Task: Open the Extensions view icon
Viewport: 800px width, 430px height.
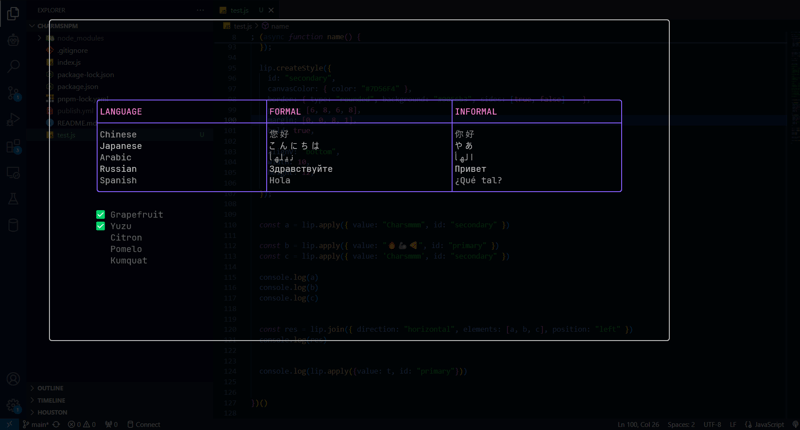Action: (x=13, y=147)
